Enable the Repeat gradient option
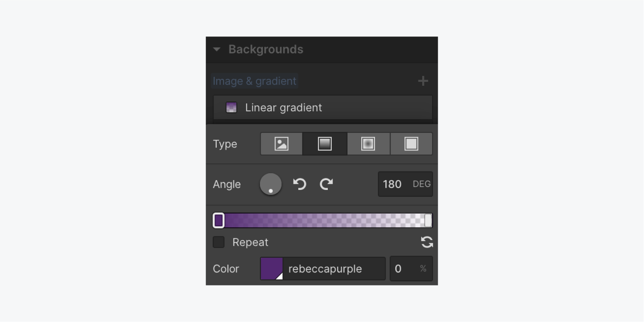 coord(218,242)
